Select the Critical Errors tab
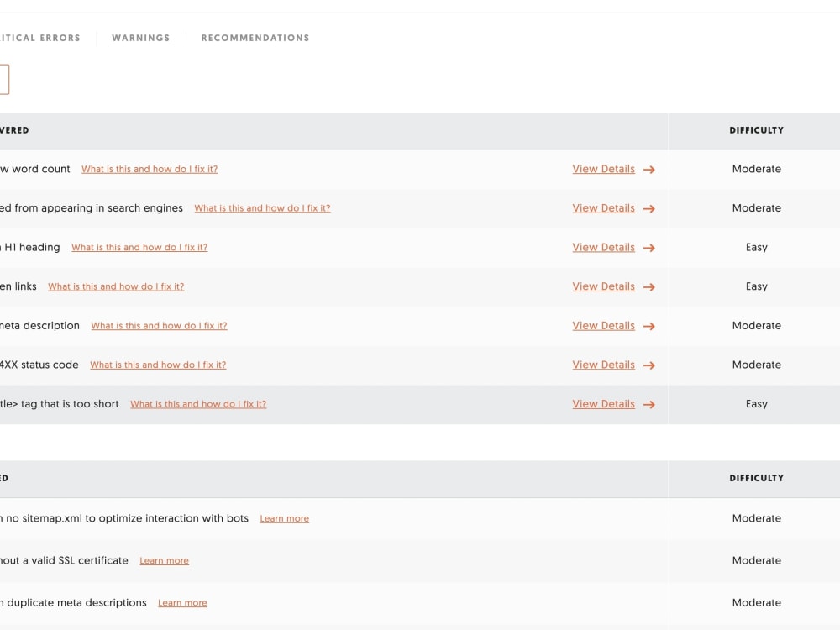The height and width of the screenshot is (630, 840). pos(40,38)
